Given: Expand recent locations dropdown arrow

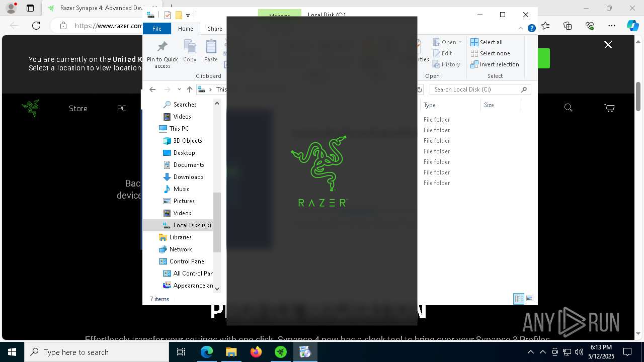Looking at the screenshot, I should (x=179, y=89).
